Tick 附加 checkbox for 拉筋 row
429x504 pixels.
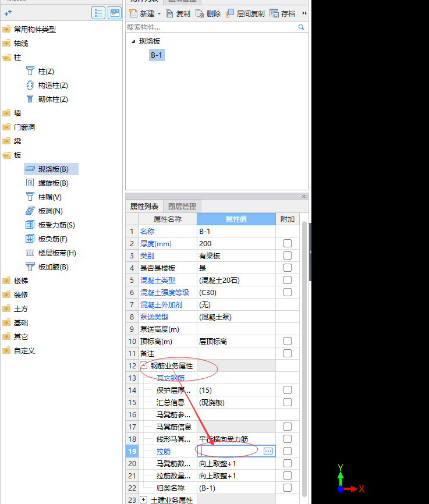pos(288,451)
